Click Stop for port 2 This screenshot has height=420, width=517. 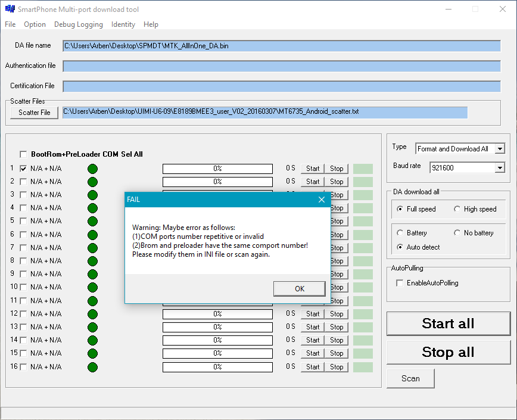[x=337, y=182]
